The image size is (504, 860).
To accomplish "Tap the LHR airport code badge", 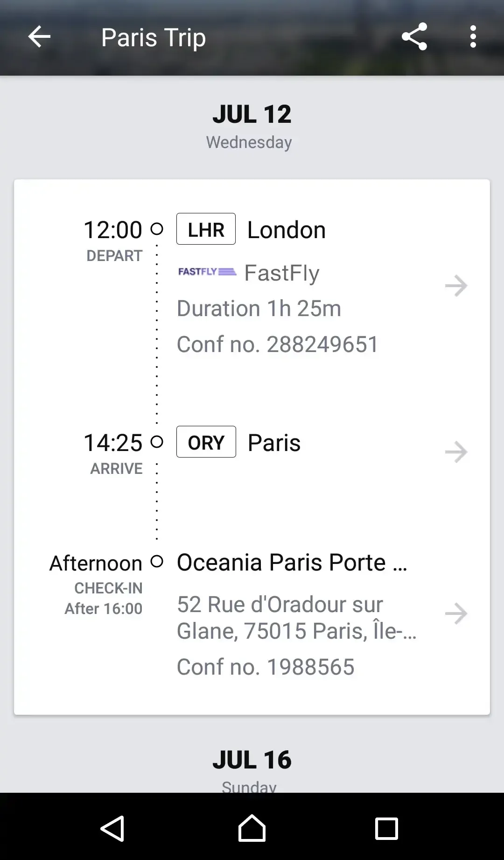I will click(206, 229).
